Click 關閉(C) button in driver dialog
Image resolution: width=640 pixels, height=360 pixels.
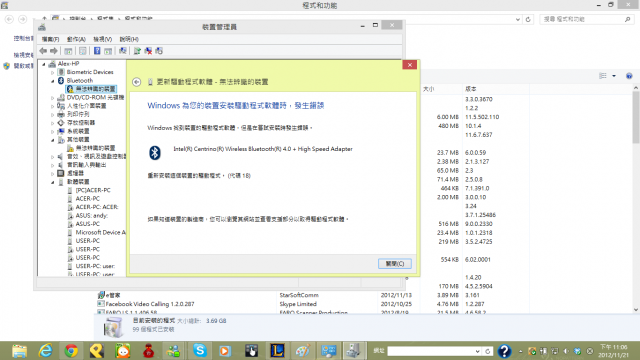click(395, 264)
